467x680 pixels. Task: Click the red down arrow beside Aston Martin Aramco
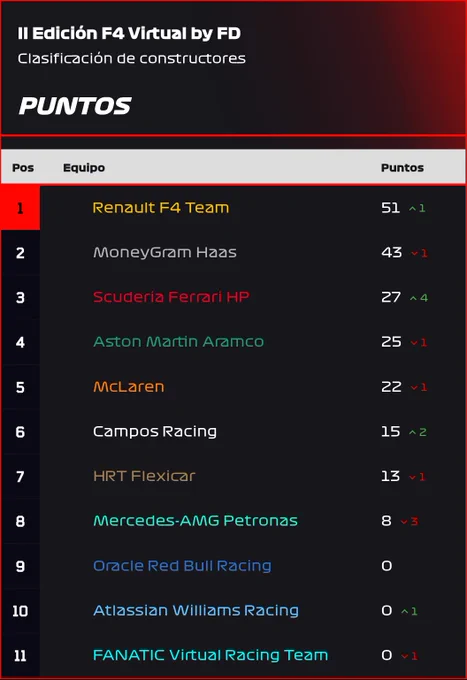click(418, 343)
